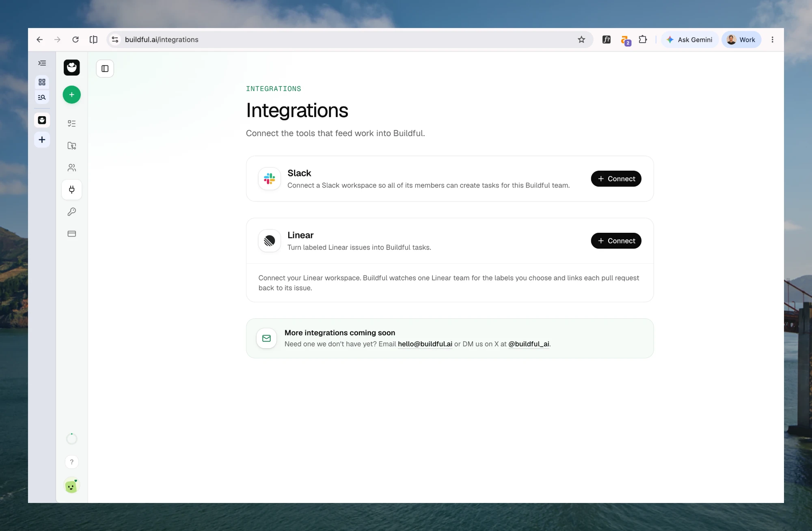Open the Work profile menu

pyautogui.click(x=741, y=39)
